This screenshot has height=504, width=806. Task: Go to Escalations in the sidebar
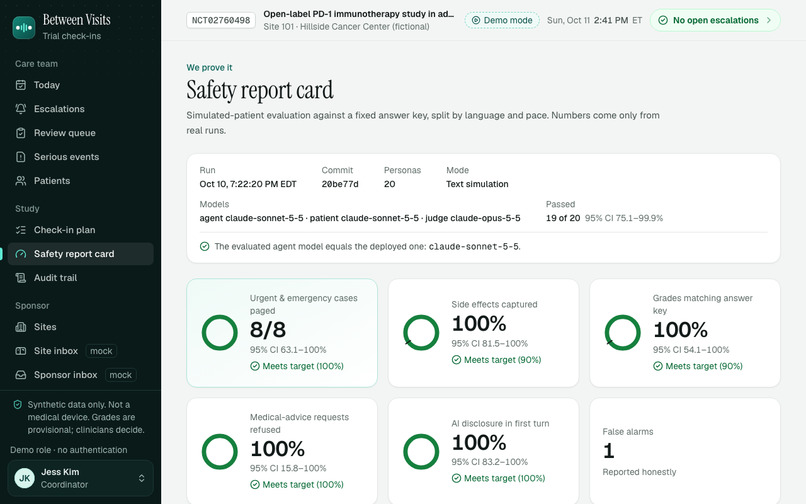[x=81, y=109]
